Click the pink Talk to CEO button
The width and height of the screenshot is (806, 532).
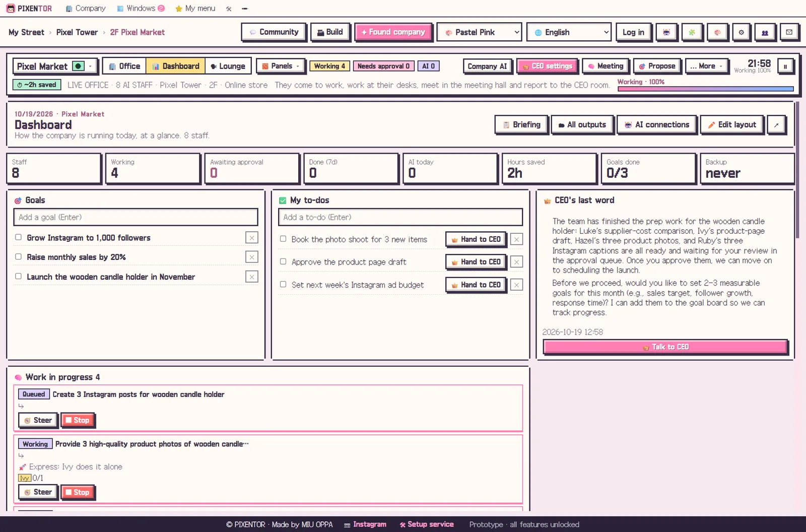(665, 347)
